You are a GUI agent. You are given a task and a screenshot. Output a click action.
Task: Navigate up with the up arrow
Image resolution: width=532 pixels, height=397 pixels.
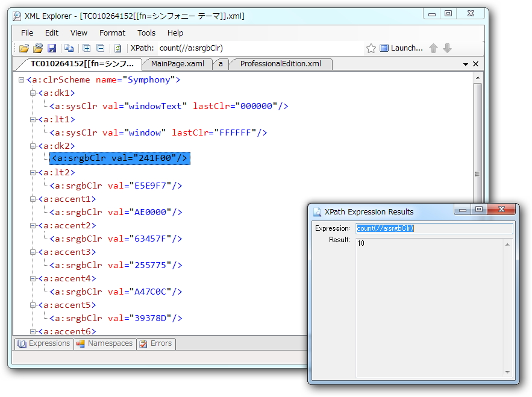(433, 48)
